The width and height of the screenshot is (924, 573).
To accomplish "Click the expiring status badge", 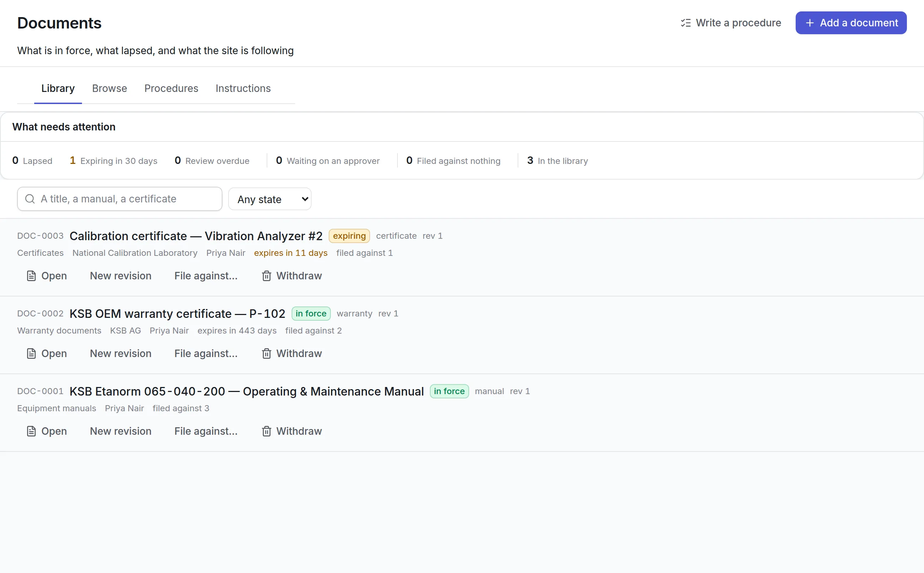I will coord(349,236).
